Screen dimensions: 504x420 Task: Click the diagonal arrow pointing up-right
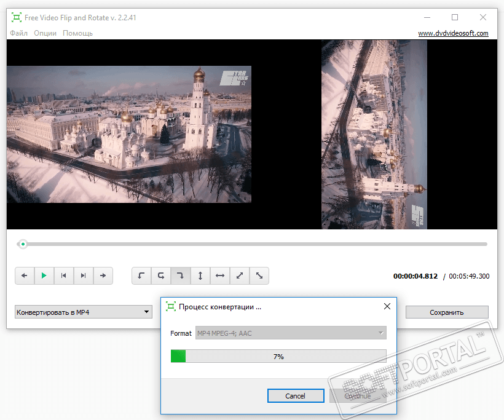239,276
